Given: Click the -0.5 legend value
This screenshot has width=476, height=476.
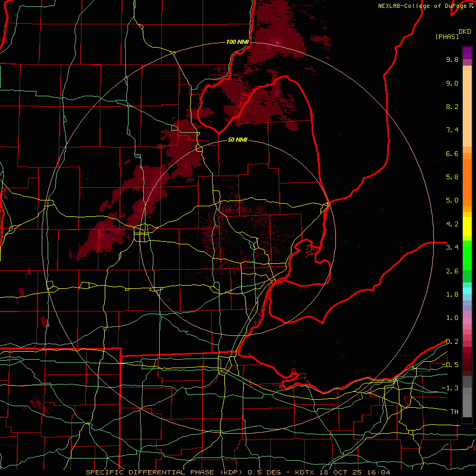Looking at the screenshot, I should click(450, 365).
